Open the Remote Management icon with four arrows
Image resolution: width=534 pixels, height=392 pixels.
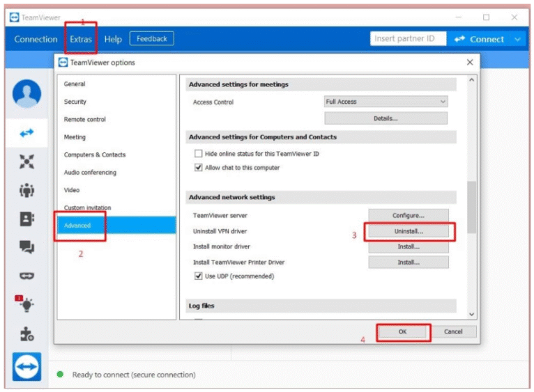tap(27, 162)
